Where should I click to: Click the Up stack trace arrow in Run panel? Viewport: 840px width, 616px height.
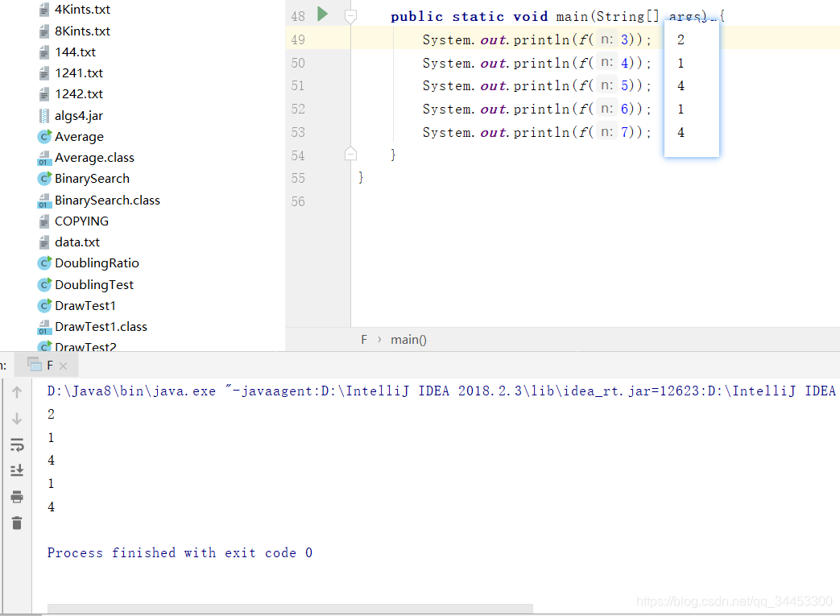[17, 393]
